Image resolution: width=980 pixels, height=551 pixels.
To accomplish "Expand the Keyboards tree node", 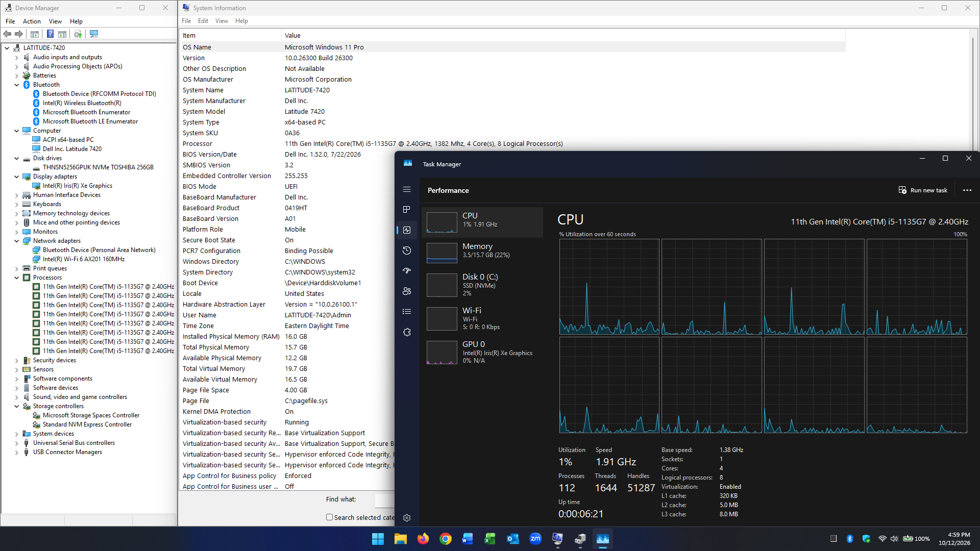I will click(x=17, y=204).
